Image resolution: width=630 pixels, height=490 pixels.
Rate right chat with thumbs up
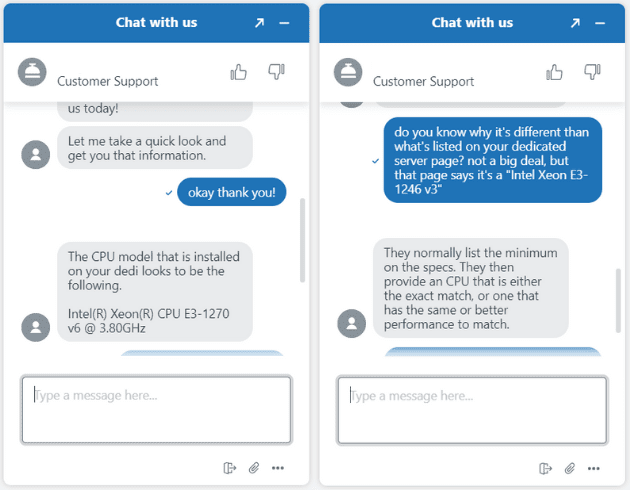[x=555, y=72]
